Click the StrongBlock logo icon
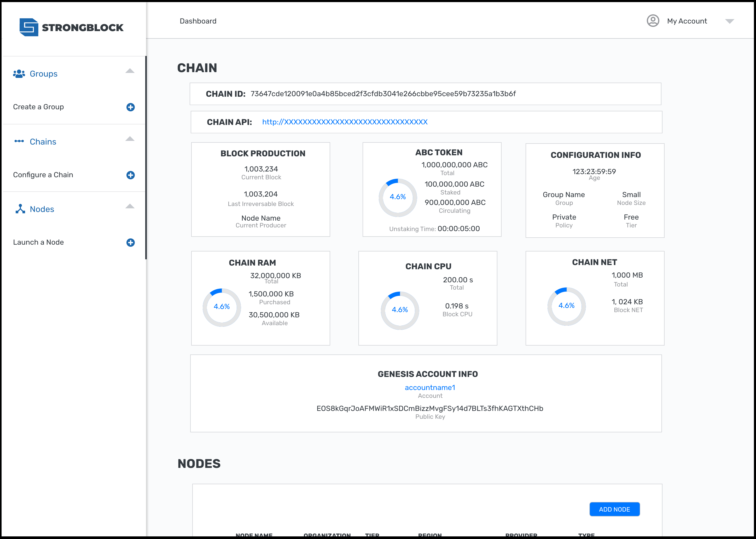The width and height of the screenshot is (756, 539). click(29, 27)
